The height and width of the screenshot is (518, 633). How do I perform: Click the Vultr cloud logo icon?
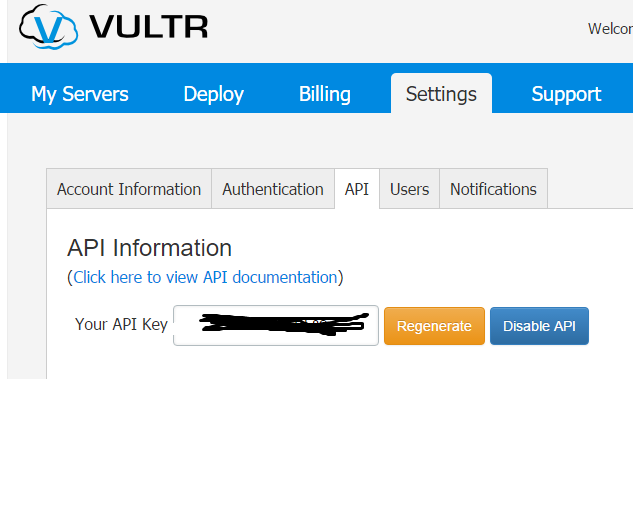click(x=47, y=27)
